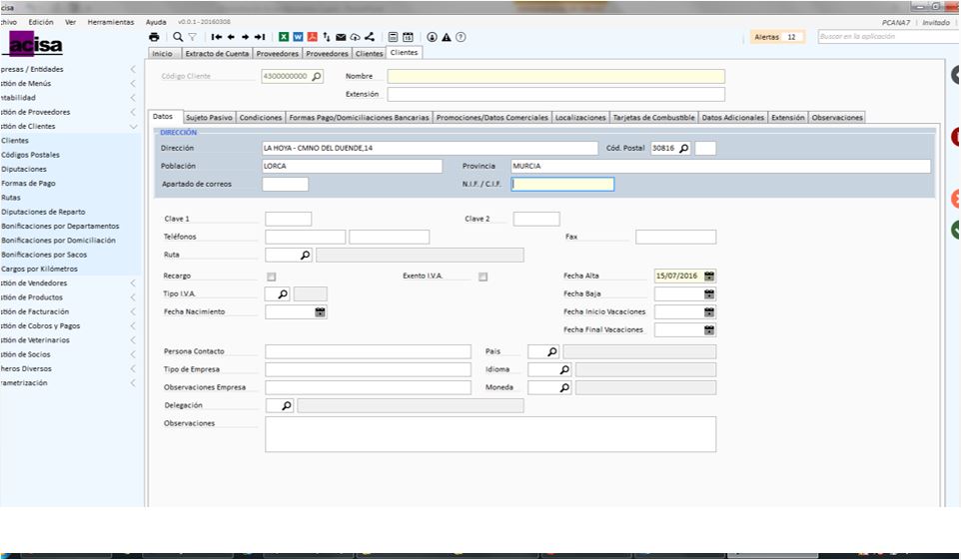Go to the previous record with the left arrow

tap(231, 37)
